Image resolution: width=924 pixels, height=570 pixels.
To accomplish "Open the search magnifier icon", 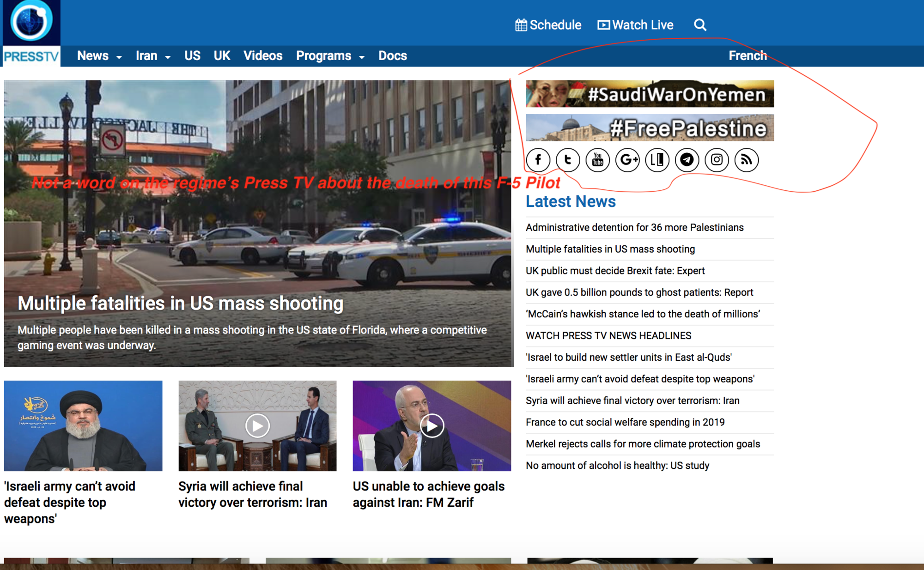I will [x=700, y=25].
